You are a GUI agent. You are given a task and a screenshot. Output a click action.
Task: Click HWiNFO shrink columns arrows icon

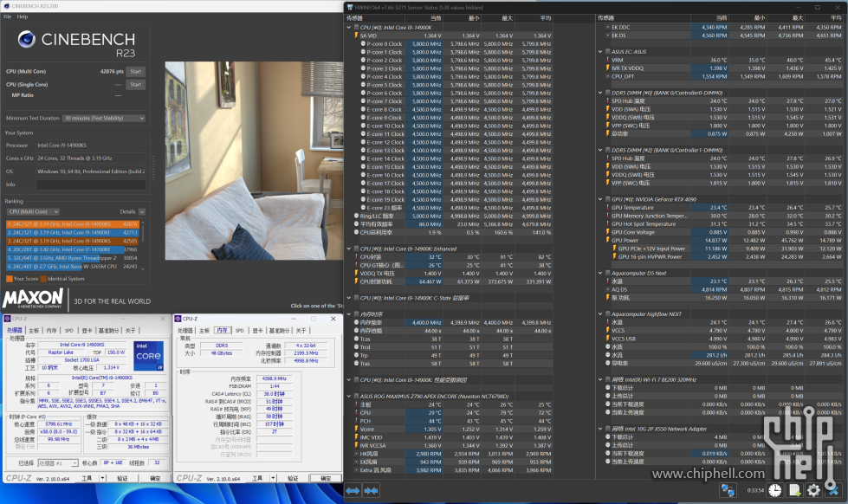coord(371,490)
